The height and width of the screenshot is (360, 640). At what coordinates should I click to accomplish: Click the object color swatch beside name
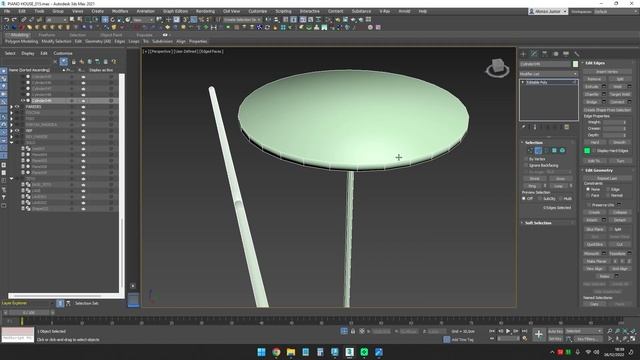tap(576, 64)
